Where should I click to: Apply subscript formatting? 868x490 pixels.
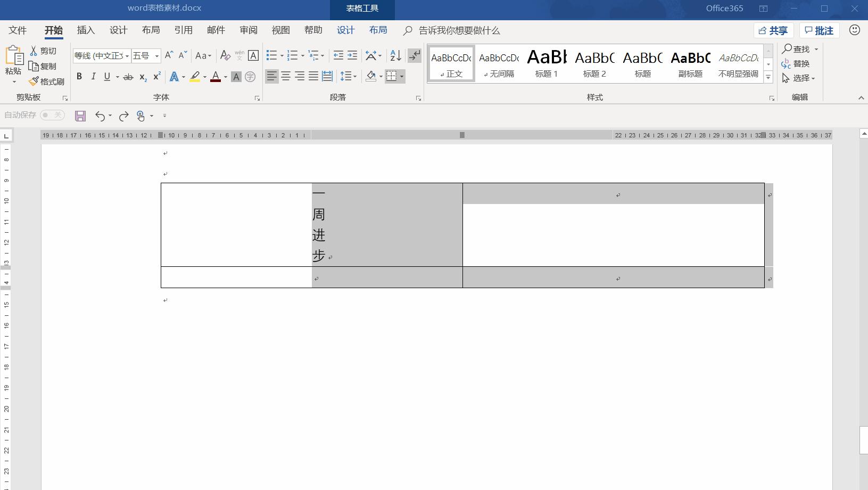coord(143,77)
